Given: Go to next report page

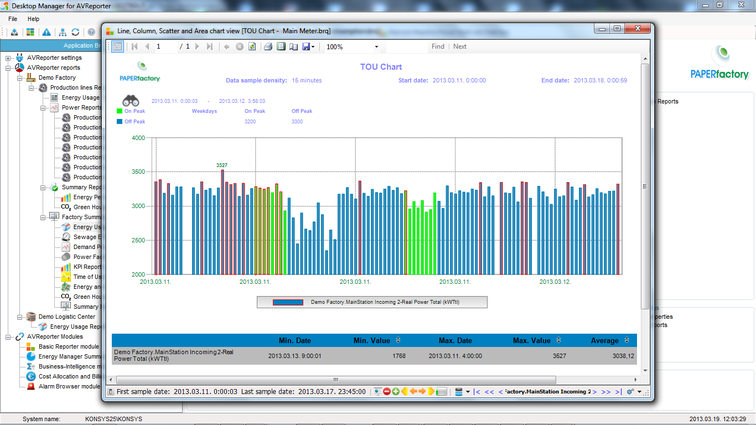Looking at the screenshot, I should (x=197, y=47).
